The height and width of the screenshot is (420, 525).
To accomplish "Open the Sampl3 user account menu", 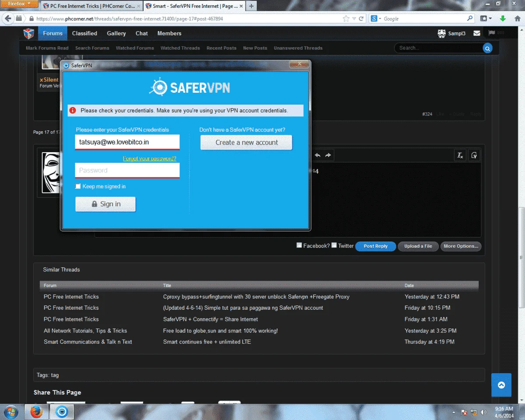I will 451,34.
